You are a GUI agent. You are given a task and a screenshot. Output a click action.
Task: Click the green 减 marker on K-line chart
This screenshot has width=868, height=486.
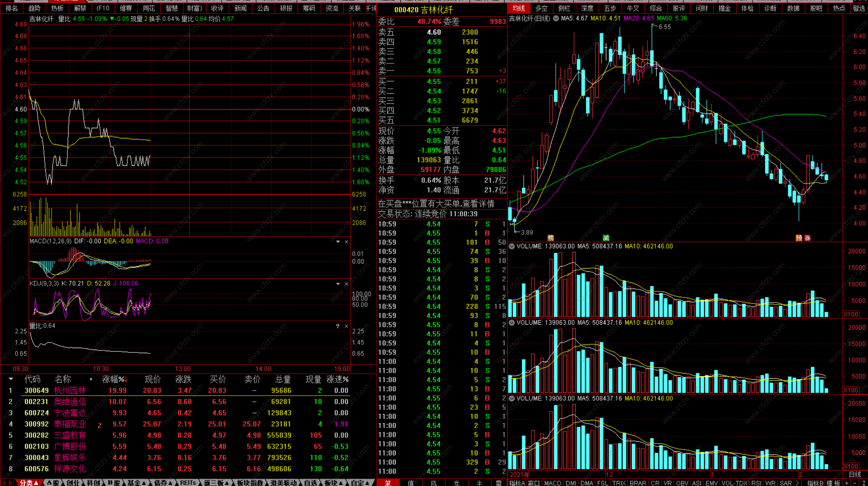tap(606, 238)
